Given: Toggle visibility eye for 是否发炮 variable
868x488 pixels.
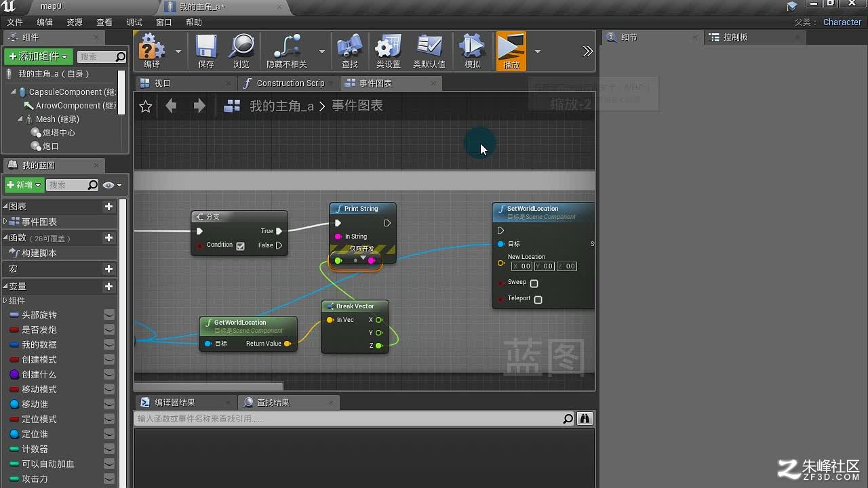Looking at the screenshot, I should click(108, 330).
